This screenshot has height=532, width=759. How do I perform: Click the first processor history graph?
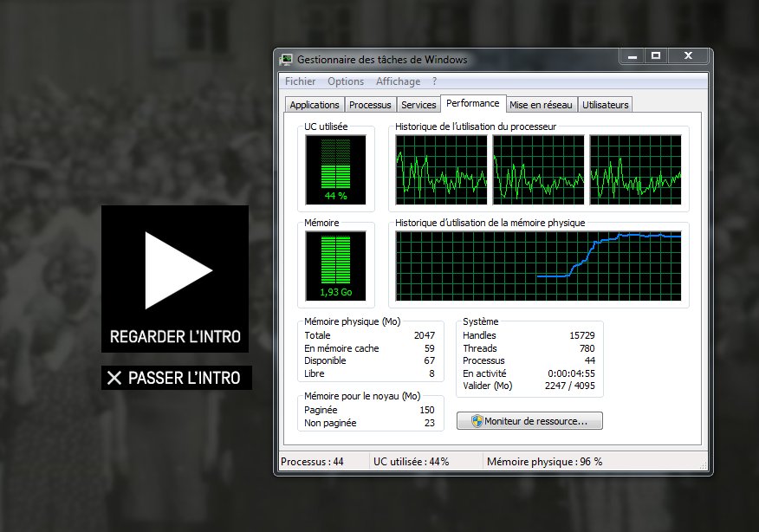(x=442, y=170)
